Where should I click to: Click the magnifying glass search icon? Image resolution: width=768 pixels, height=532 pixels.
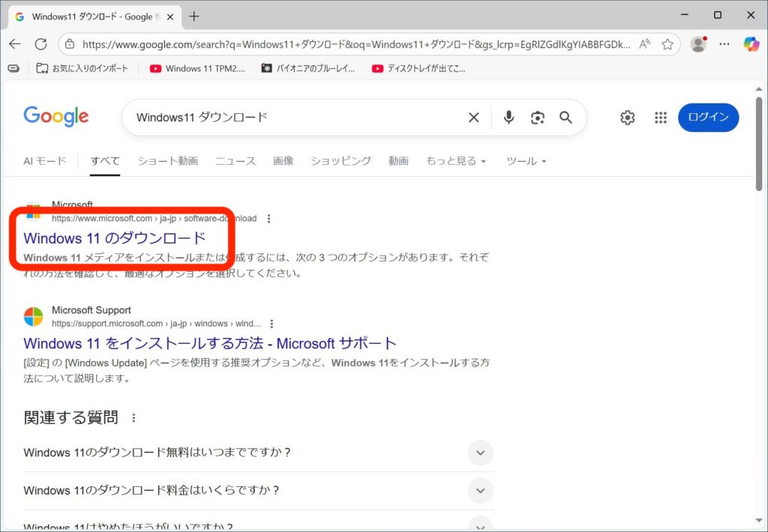tap(565, 118)
